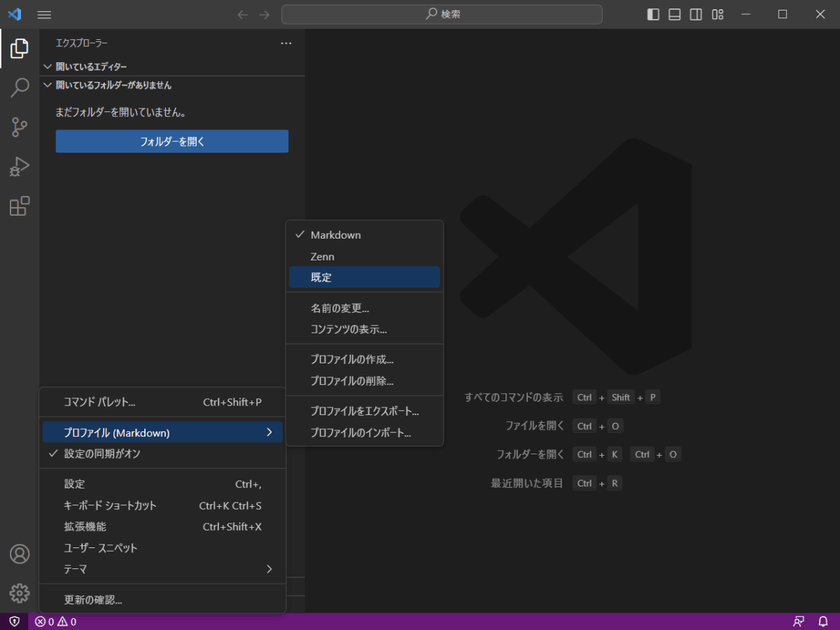Image resolution: width=840 pixels, height=630 pixels.
Task: Open the Source Control view icon
Action: (20, 127)
